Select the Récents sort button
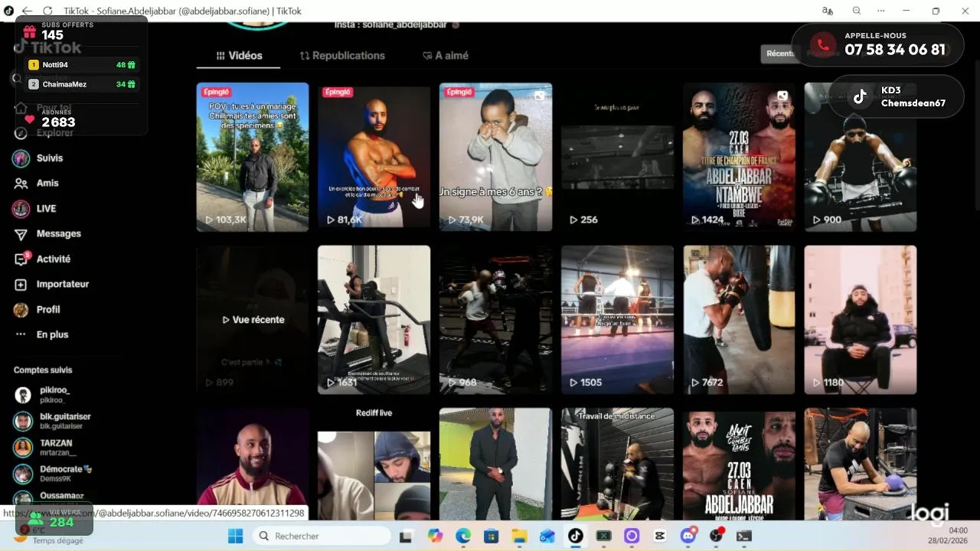The width and height of the screenshot is (980, 551). coord(779,54)
